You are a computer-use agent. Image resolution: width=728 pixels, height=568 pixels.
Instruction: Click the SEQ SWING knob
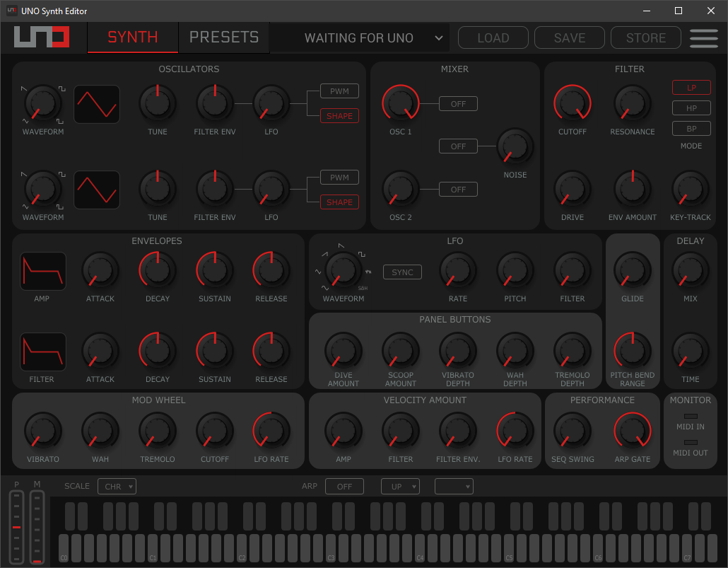pos(572,431)
